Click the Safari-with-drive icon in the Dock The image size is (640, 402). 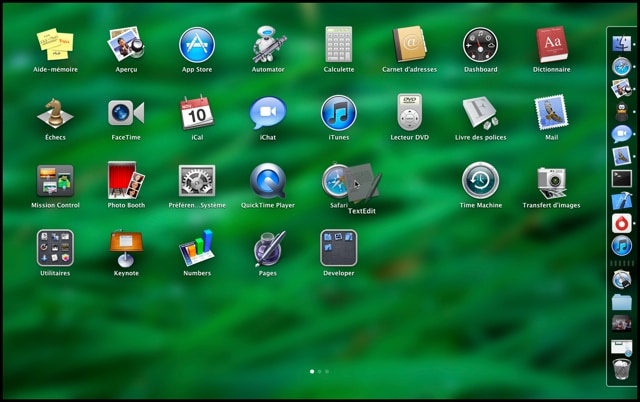(x=622, y=279)
